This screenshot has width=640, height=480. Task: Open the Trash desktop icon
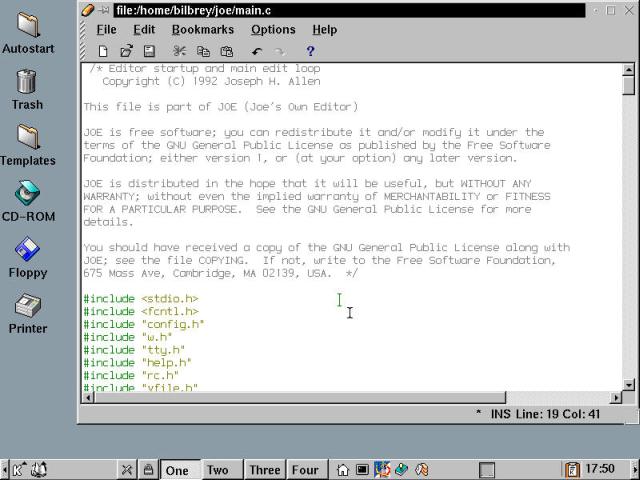(x=27, y=88)
